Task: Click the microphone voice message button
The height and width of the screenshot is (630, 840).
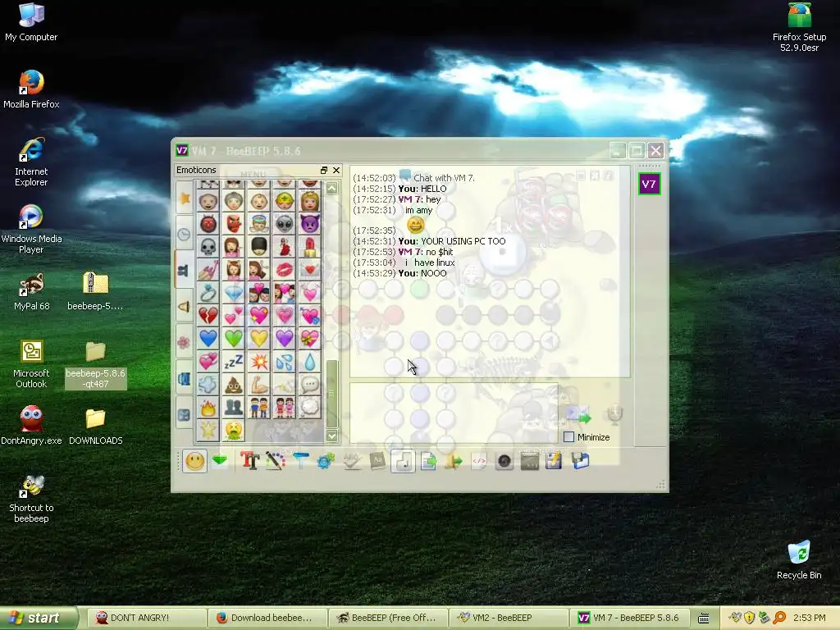Action: coord(614,414)
